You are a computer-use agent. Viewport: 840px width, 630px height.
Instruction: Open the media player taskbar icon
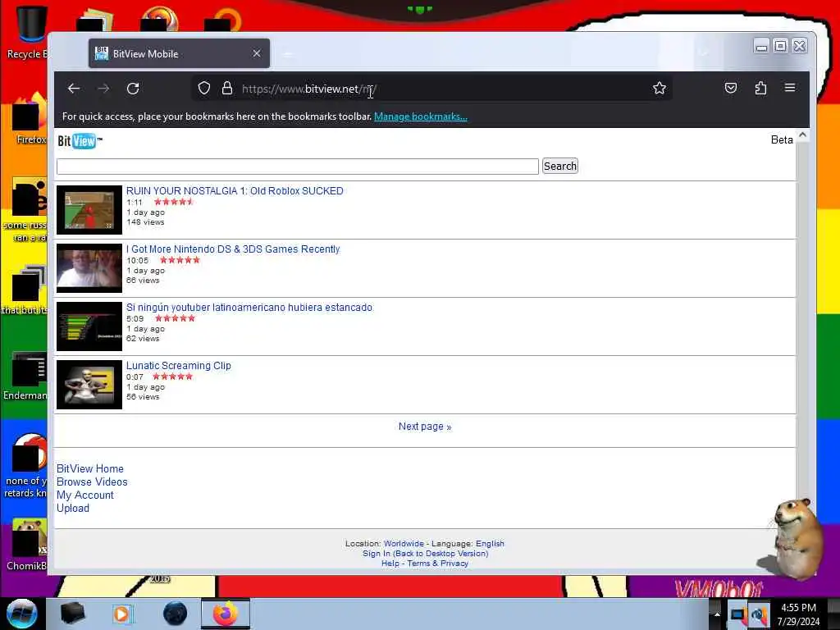pos(122,614)
